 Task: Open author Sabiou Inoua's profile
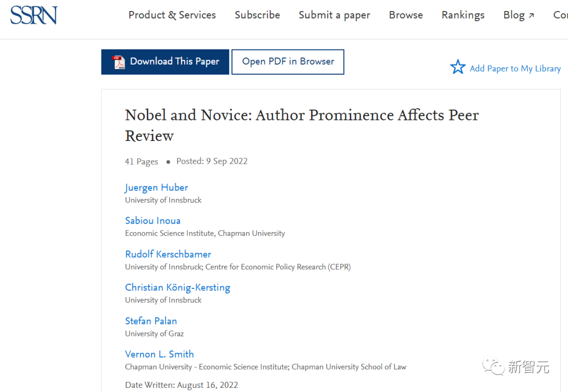[153, 220]
